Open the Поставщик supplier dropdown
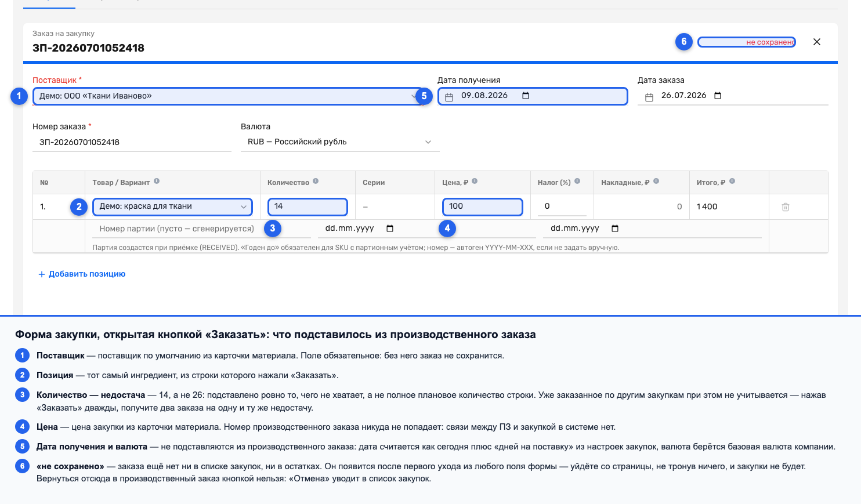861x504 pixels. point(227,96)
